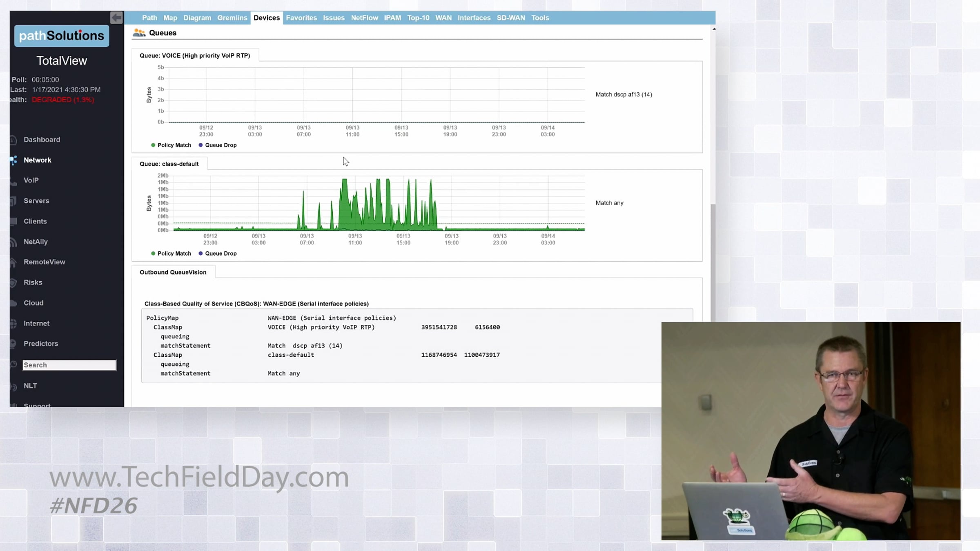
Task: Switch to the NetFlow tab
Action: point(364,18)
